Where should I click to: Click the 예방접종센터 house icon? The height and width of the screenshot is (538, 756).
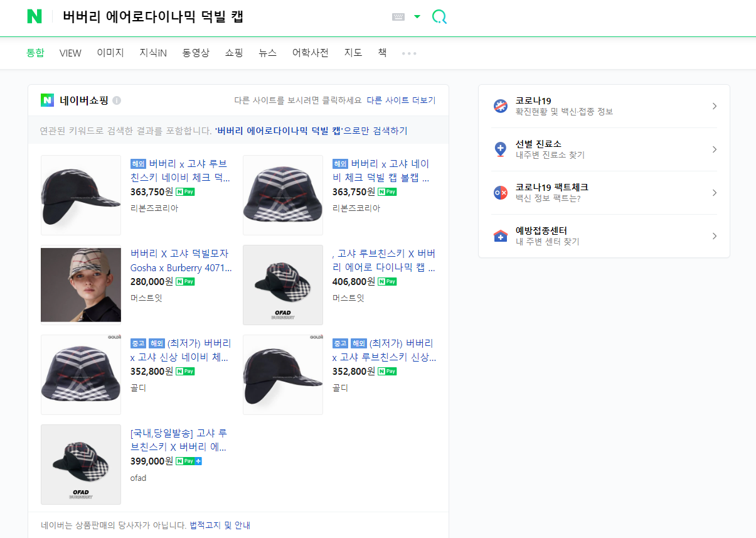501,236
